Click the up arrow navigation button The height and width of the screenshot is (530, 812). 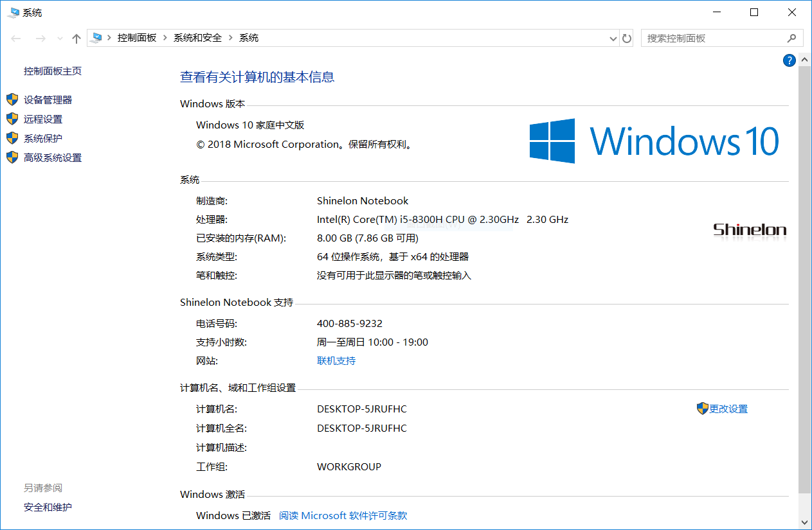77,39
